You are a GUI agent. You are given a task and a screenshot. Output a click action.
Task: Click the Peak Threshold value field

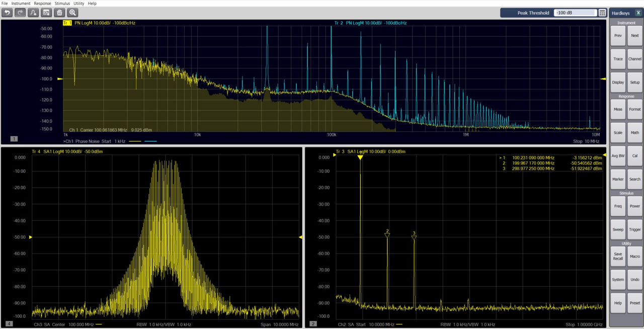coord(575,13)
